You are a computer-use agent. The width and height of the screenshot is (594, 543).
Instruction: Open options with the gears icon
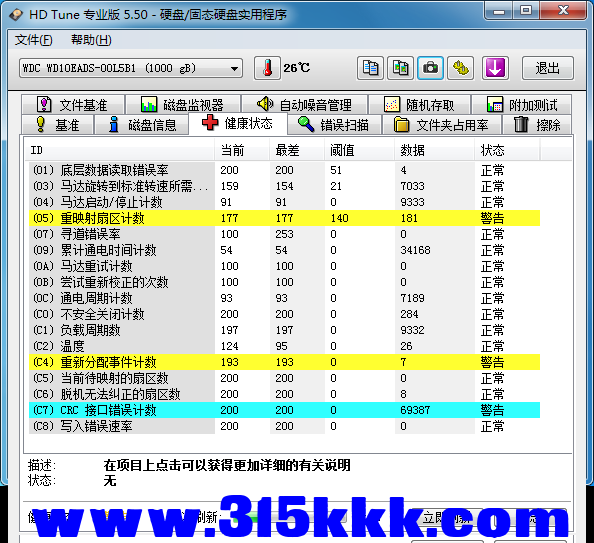pyautogui.click(x=460, y=68)
